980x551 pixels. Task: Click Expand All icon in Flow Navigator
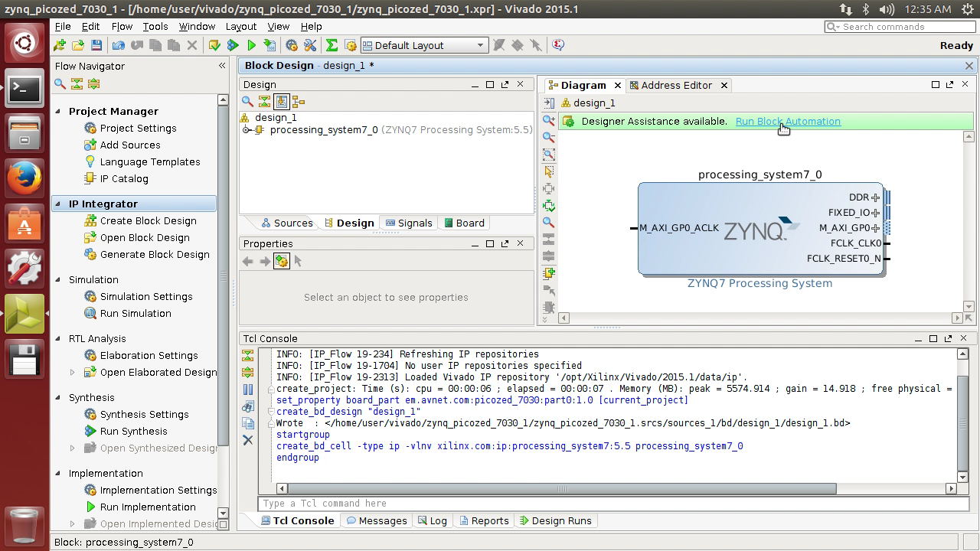point(93,83)
